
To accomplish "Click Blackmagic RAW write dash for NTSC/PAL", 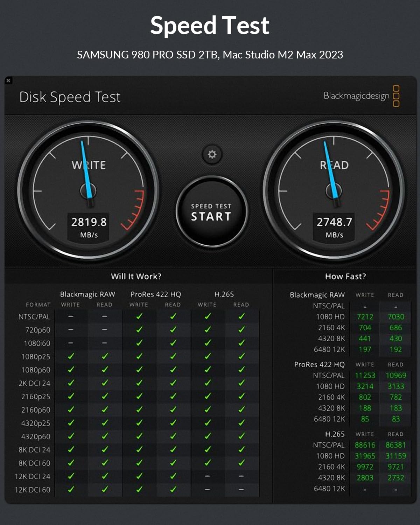I will 71,316.
